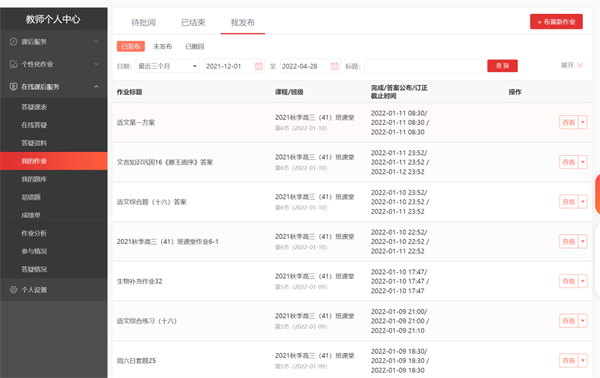Click 查看 for 生物补充作业32
This screenshot has width=600, height=378.
click(x=569, y=281)
